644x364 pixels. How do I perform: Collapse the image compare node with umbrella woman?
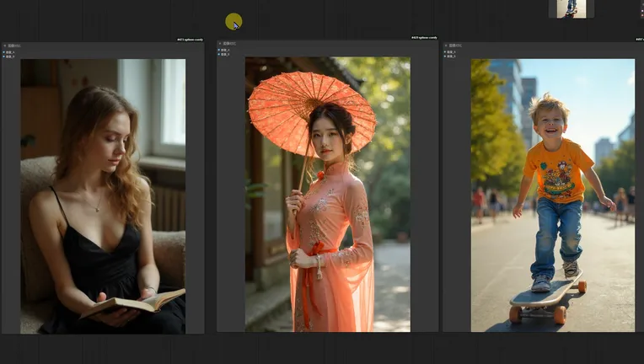tap(220, 44)
